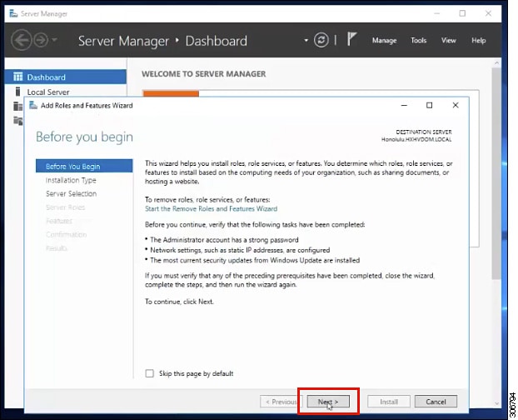
Task: Click the Server Manager title bar icon
Action: click(13, 13)
